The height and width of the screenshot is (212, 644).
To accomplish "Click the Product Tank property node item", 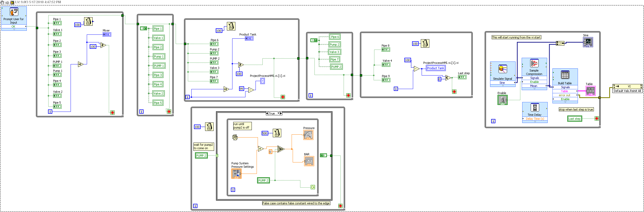I will [435, 68].
